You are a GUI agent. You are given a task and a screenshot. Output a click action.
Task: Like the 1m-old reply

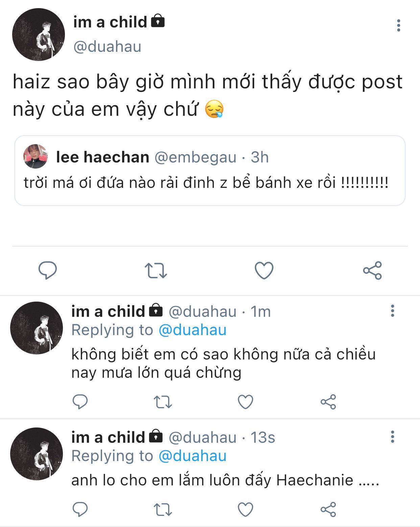(246, 402)
